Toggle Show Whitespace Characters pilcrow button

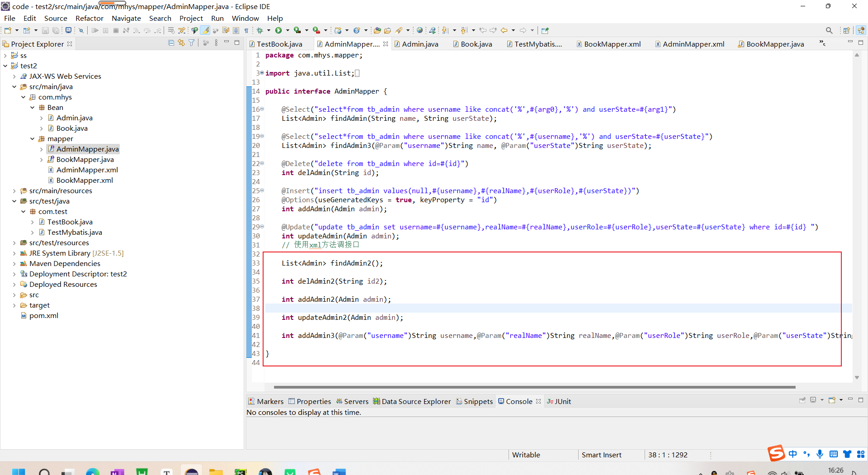(x=246, y=30)
